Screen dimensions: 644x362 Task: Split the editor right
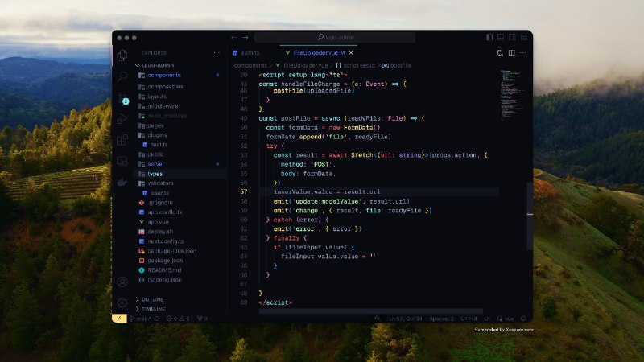(511, 53)
